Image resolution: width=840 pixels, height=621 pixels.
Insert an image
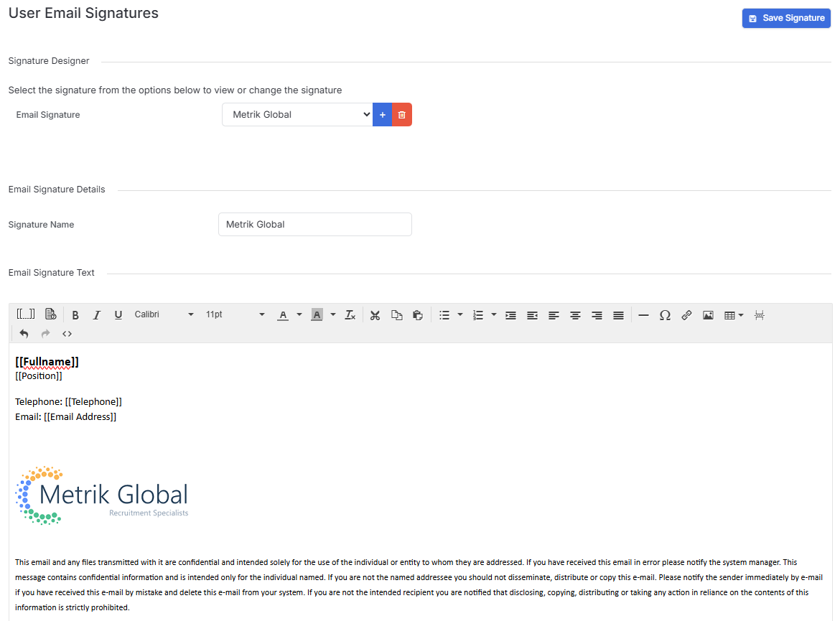pos(708,315)
